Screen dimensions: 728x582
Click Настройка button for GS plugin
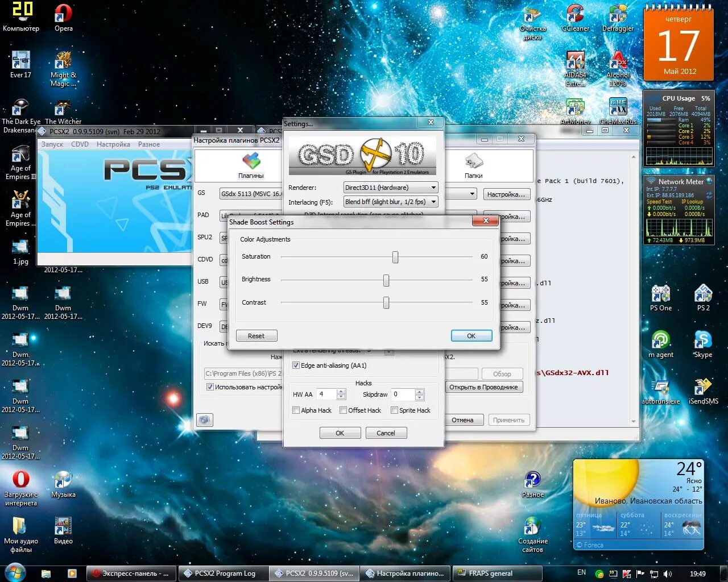[x=506, y=194]
